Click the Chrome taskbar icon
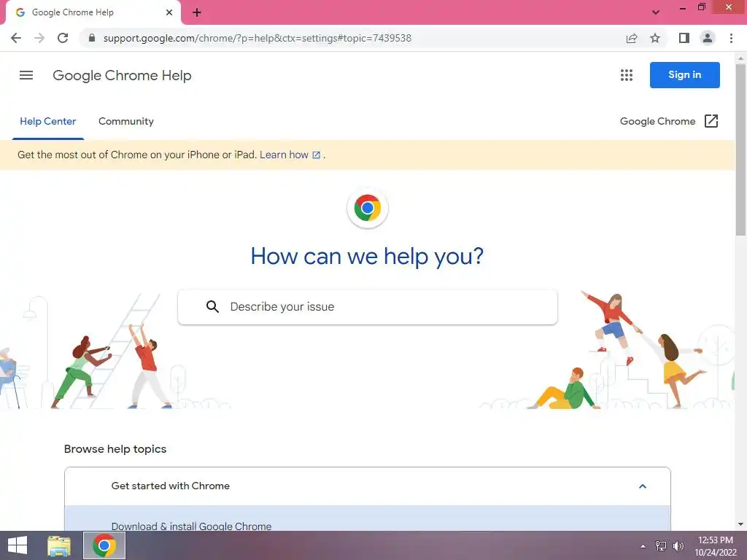 (x=104, y=545)
